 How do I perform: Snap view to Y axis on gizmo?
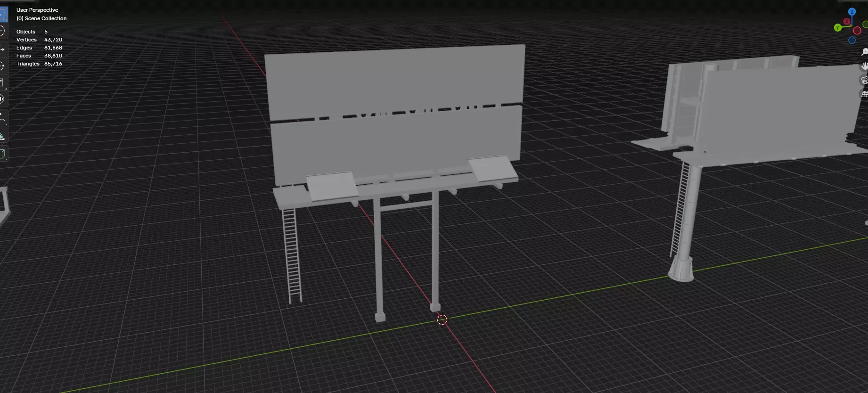point(838,28)
